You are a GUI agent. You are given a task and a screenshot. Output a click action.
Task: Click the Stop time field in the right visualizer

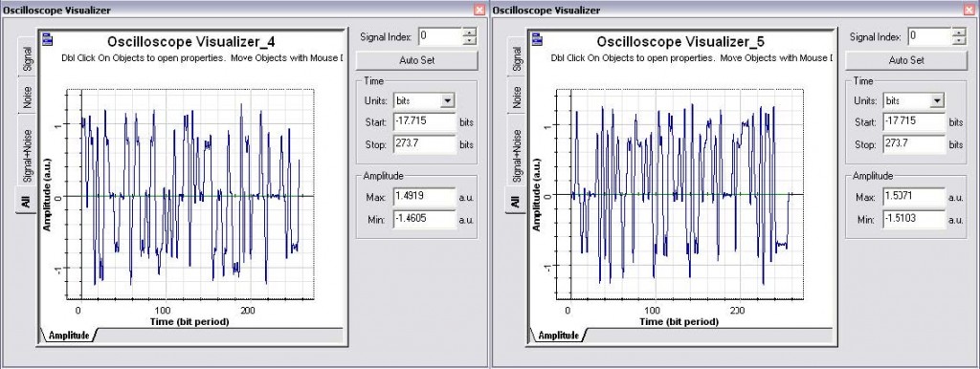[914, 145]
